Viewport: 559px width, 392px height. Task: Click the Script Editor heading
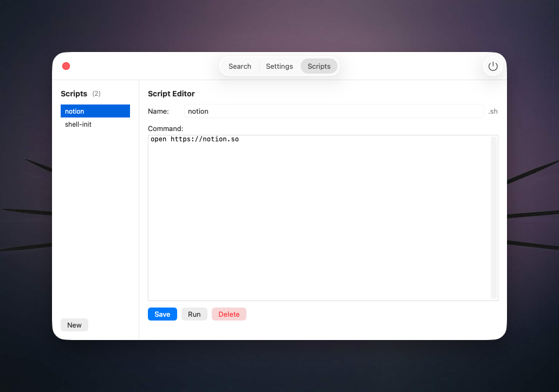(x=171, y=94)
